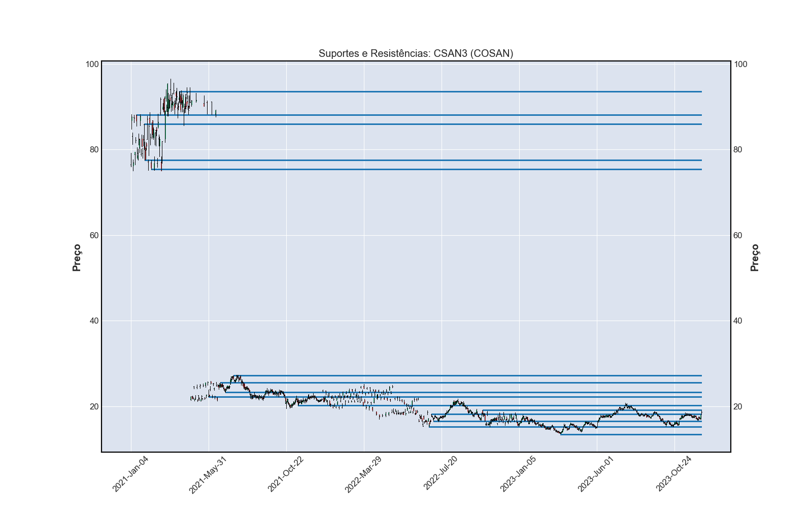Click the left y-axis tick label 80
Image resolution: width=812 pixels, height=508 pixels.
94,150
